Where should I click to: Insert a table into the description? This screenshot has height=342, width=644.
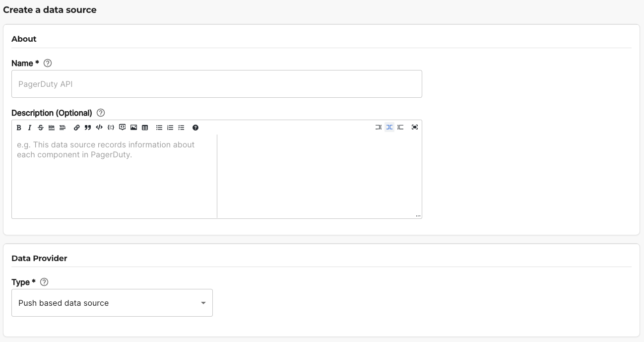[x=145, y=127]
